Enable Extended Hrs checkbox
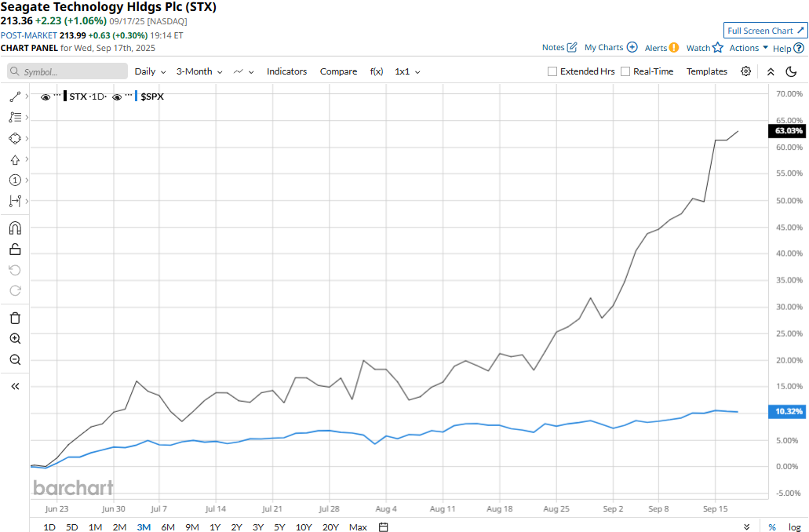 coord(552,71)
